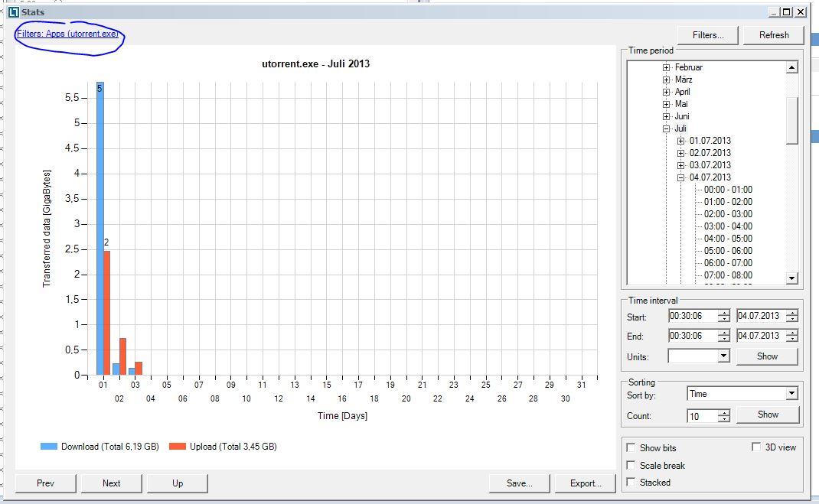Select the 03:00 - 04:00 time slot
This screenshot has height=504, width=819.
(728, 226)
